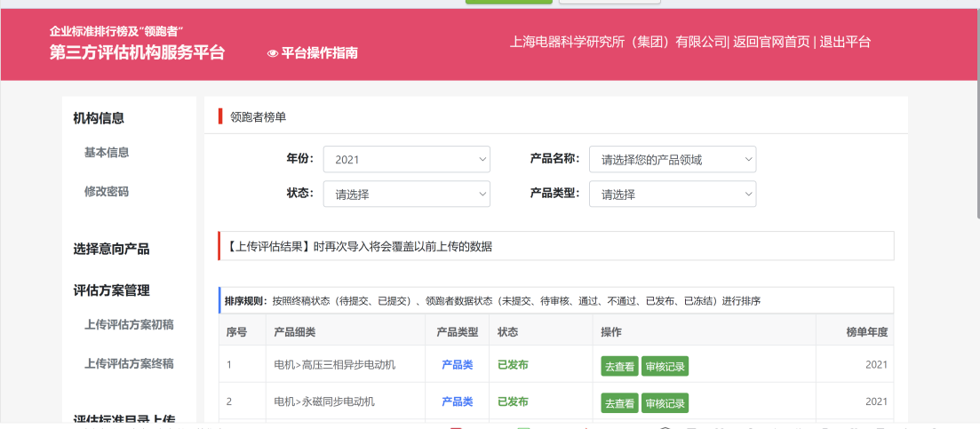Go to 修改密码 in the sidebar
Viewport: 980px width, 429px height.
pyautogui.click(x=107, y=192)
